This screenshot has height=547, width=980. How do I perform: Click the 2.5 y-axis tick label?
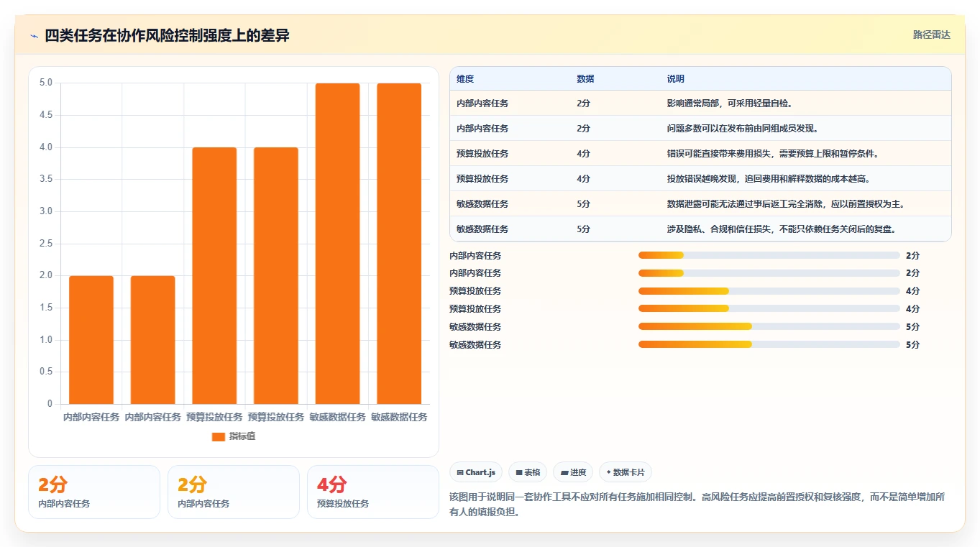pos(46,244)
